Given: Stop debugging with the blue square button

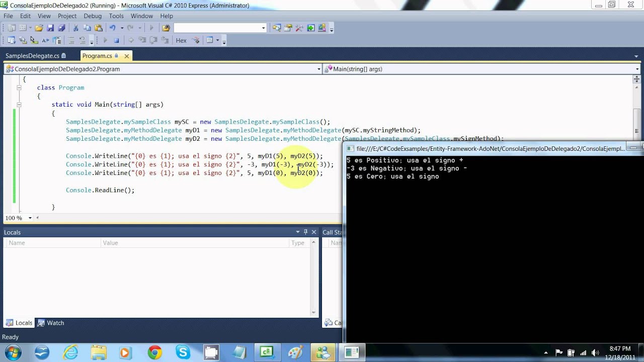Looking at the screenshot, I should pos(116,41).
